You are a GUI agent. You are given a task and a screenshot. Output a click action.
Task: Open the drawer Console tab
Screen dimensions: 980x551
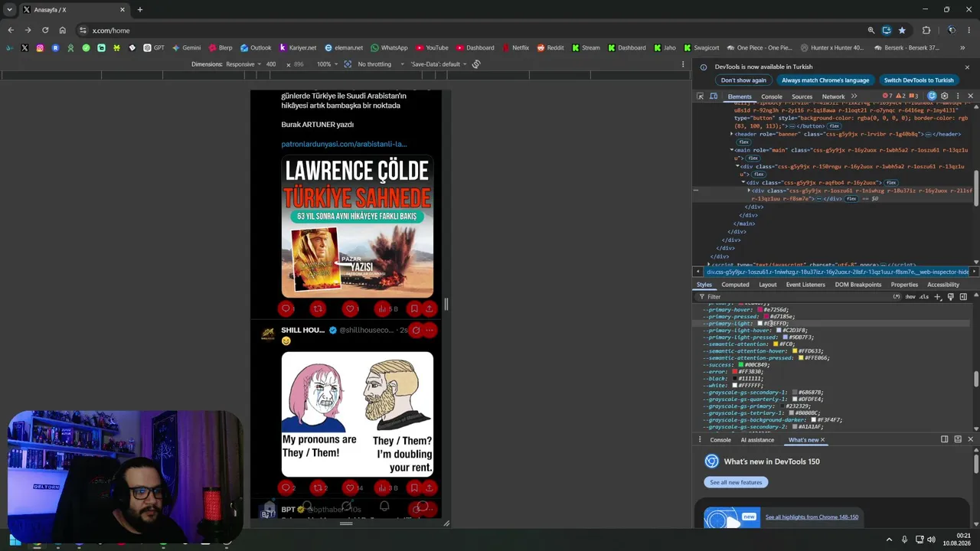pyautogui.click(x=720, y=440)
